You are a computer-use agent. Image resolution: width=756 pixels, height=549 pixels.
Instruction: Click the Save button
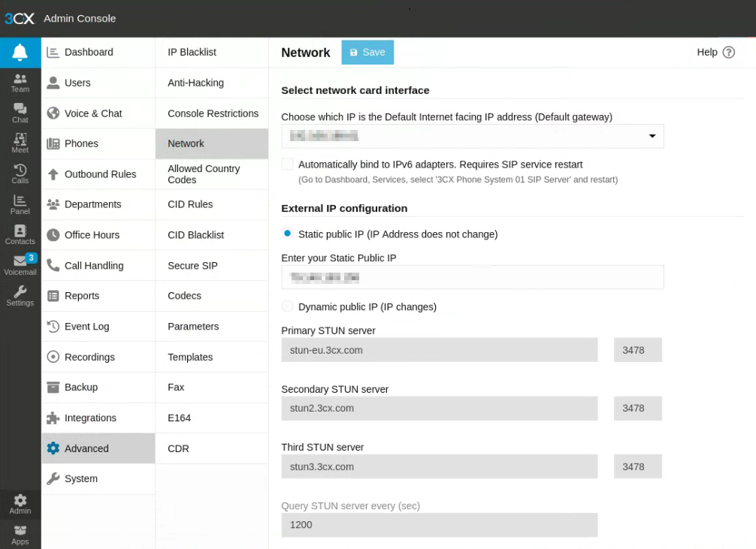[367, 53]
